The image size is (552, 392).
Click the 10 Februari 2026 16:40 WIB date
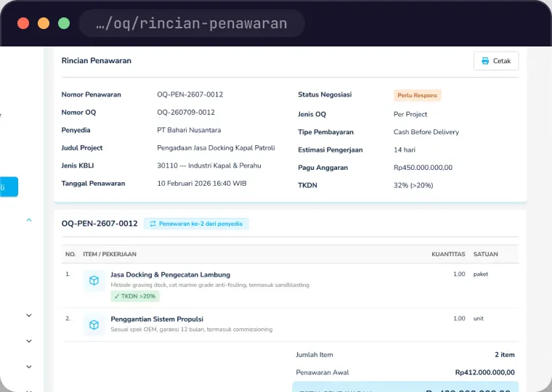[x=202, y=184]
